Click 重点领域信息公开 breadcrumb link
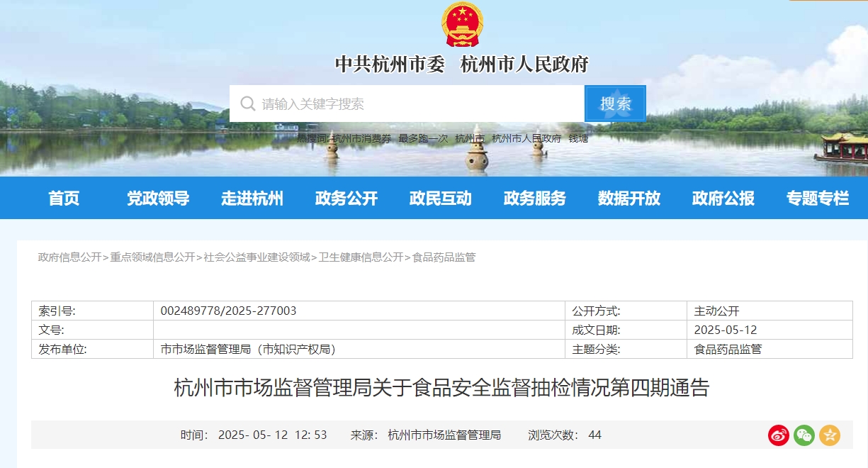The width and height of the screenshot is (868, 468). pos(152,257)
